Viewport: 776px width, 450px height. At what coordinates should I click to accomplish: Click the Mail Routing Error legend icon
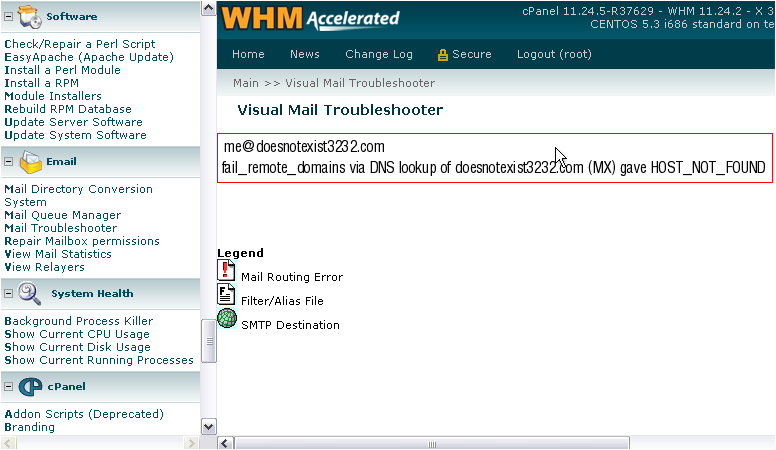tap(226, 271)
